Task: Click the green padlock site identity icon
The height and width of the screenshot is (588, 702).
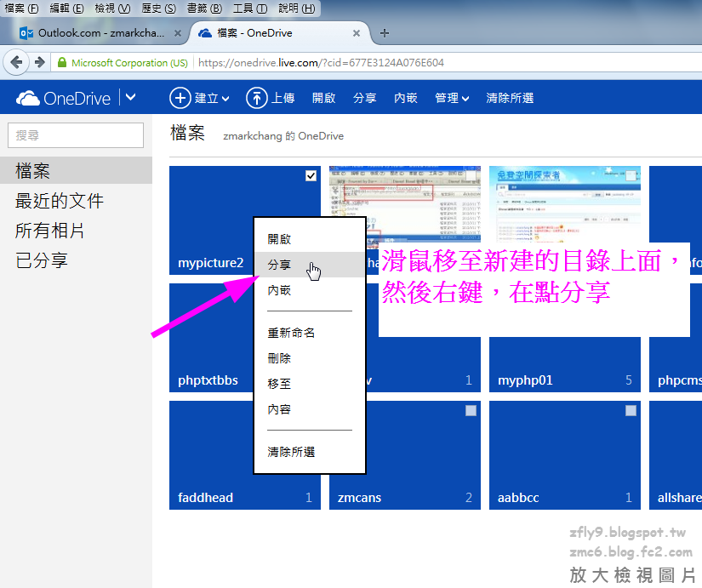Action: (62, 62)
